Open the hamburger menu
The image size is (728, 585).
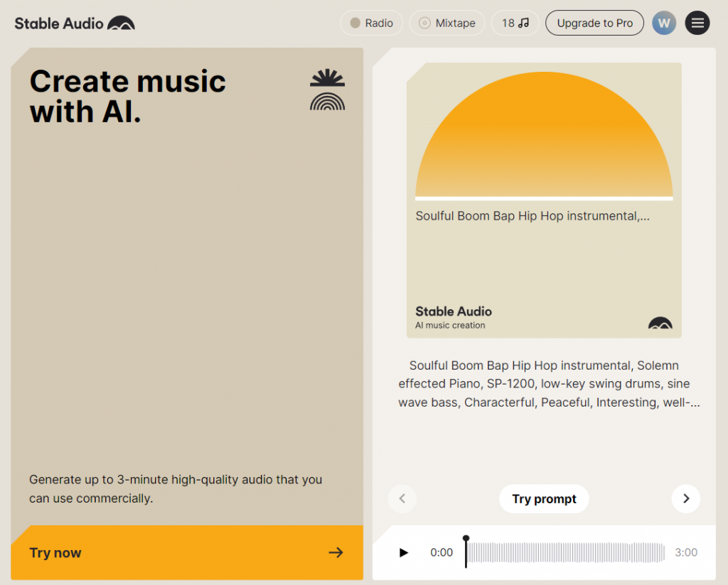click(697, 23)
